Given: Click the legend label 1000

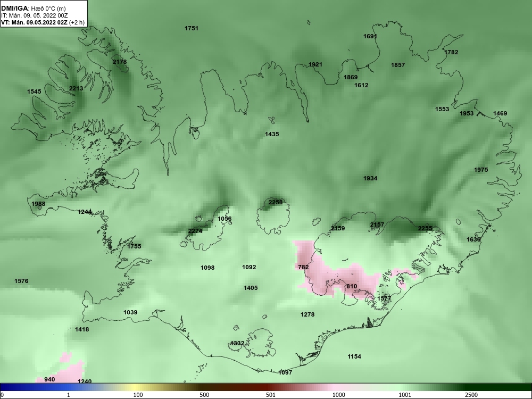Looking at the screenshot, I should tap(338, 395).
